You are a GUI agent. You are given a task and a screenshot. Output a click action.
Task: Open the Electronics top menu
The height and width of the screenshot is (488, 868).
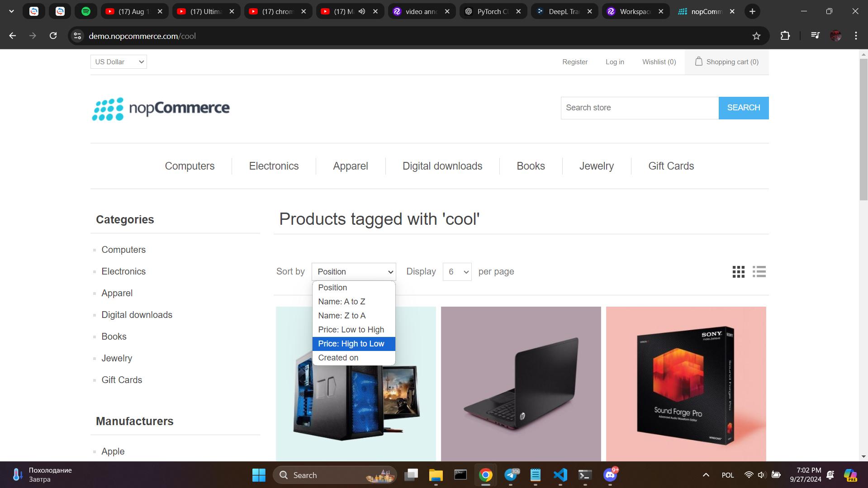click(x=274, y=166)
